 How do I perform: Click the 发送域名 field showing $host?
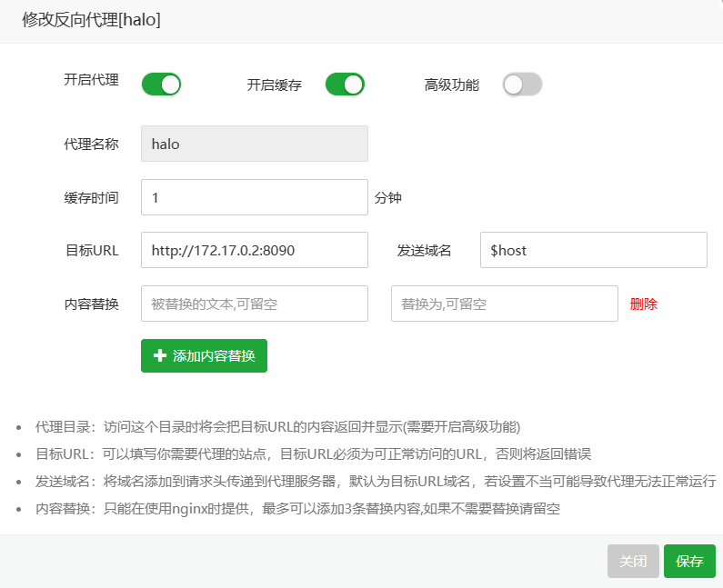click(594, 250)
